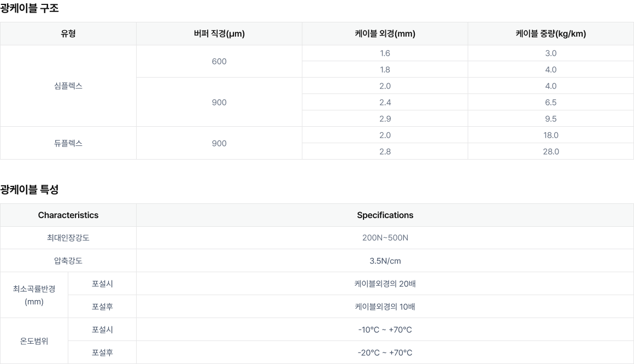Select the 버퍼 직경(μm) column header
The height and width of the screenshot is (364, 634).
[219, 33]
